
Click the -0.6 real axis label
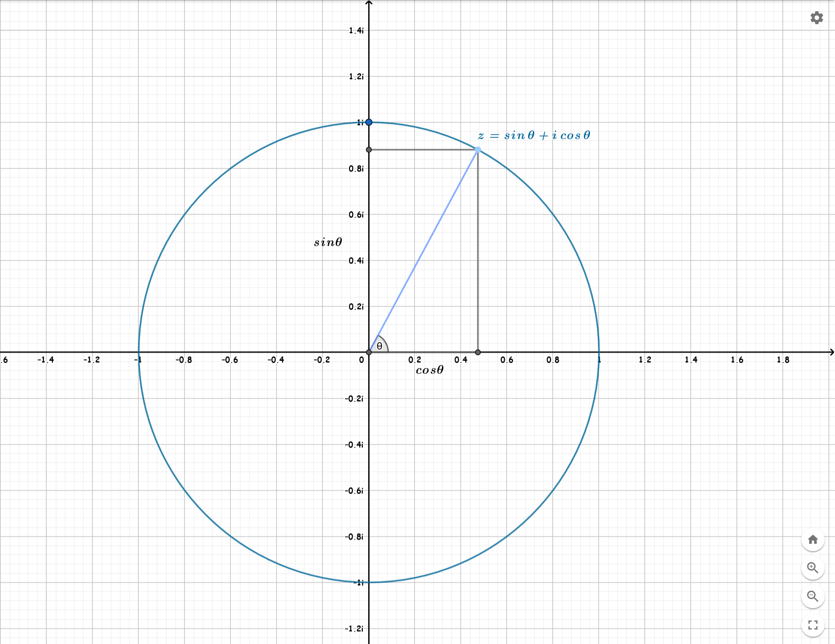click(230, 360)
